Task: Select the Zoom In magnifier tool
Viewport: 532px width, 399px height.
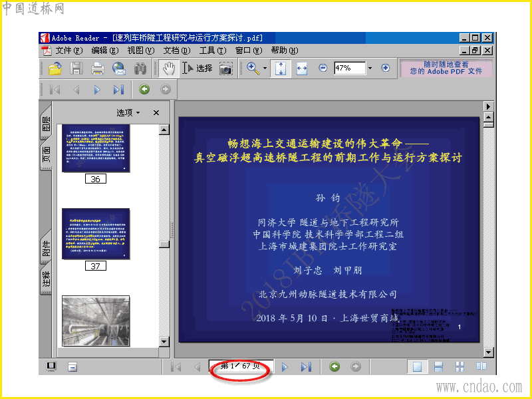Action: (253, 68)
